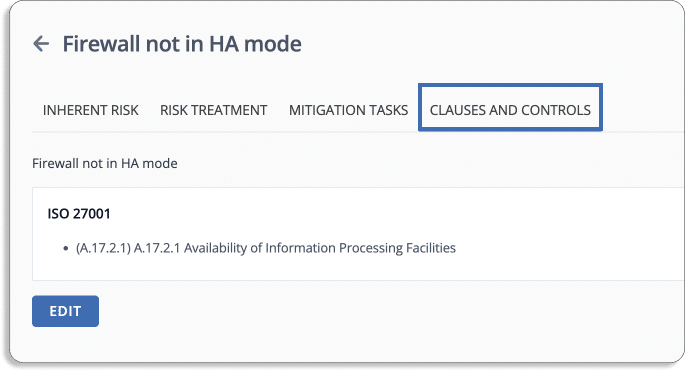Click the highlighted Clauses and Controls tab label
The height and width of the screenshot is (371, 685).
pyautogui.click(x=510, y=110)
